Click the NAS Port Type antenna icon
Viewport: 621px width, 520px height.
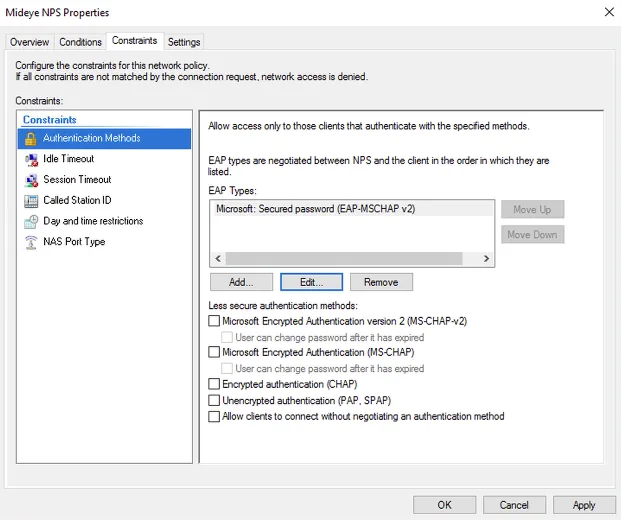(x=31, y=242)
